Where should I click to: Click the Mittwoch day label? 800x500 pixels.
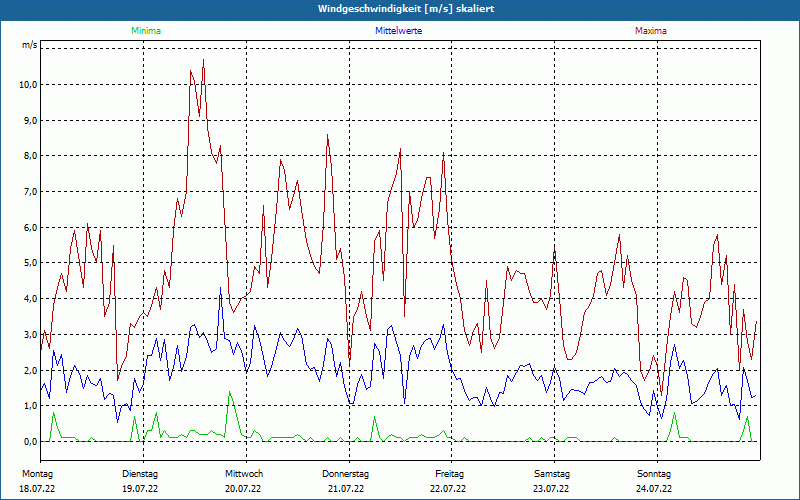point(244,474)
